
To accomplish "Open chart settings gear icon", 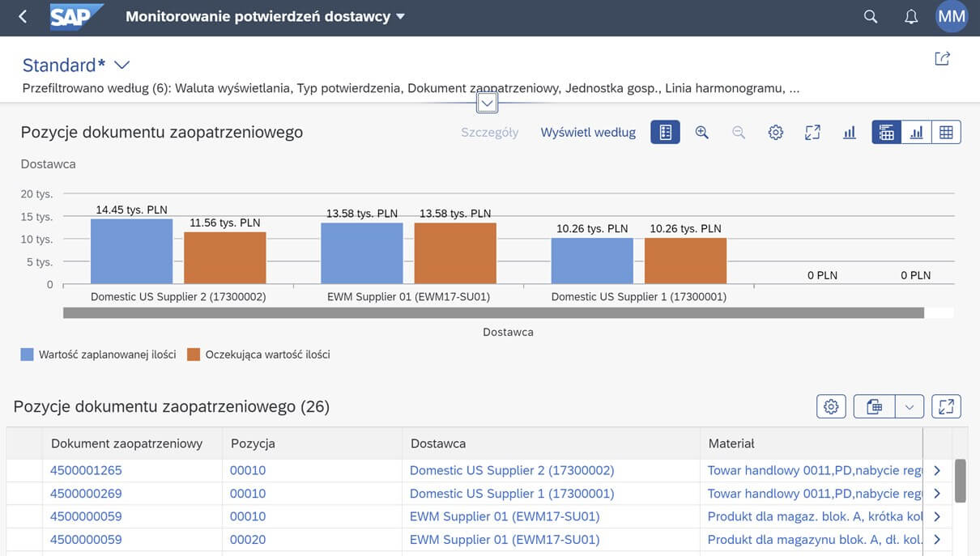I will (x=776, y=133).
